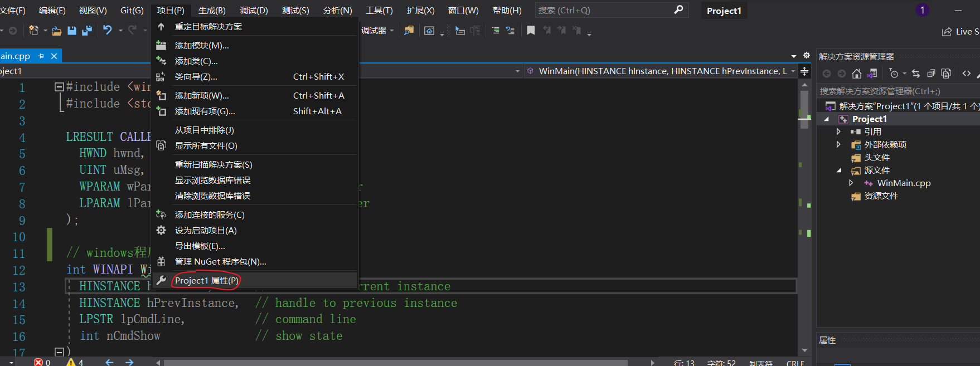Collapse the code block at line 17
This screenshot has height=366, width=980.
pos(59,352)
